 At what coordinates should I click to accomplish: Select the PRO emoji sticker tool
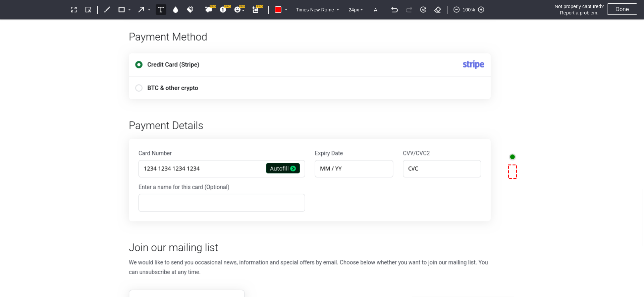click(x=239, y=9)
